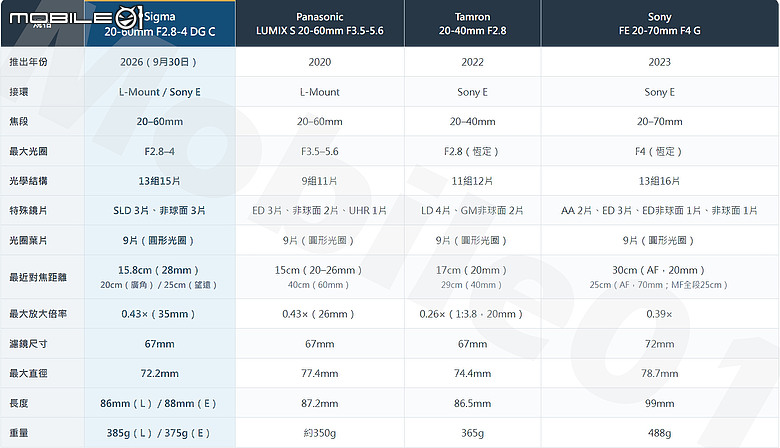Click the 'F2.8–4' aperture cell
The height and width of the screenshot is (448, 780).
(x=160, y=151)
